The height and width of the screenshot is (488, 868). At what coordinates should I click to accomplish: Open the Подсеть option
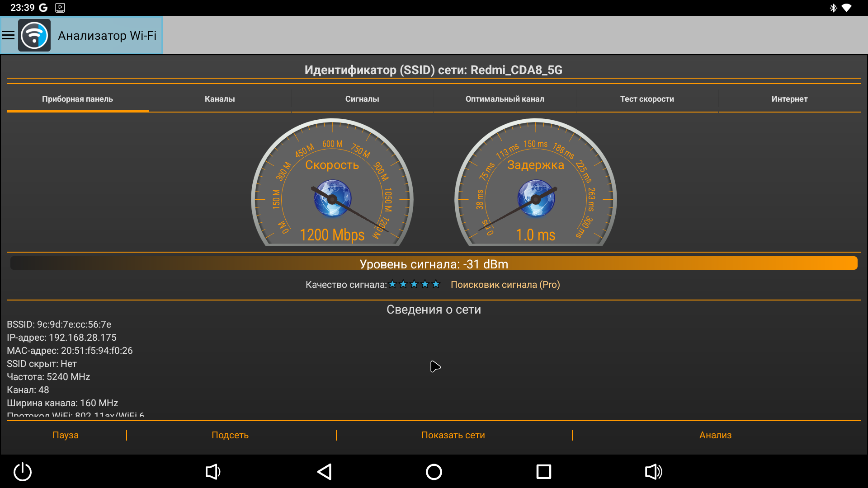pos(230,435)
